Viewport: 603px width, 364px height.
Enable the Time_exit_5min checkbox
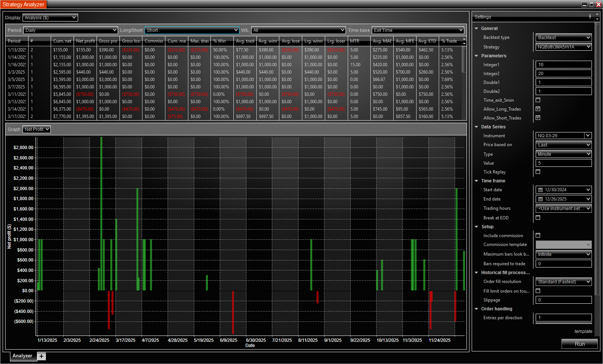538,100
